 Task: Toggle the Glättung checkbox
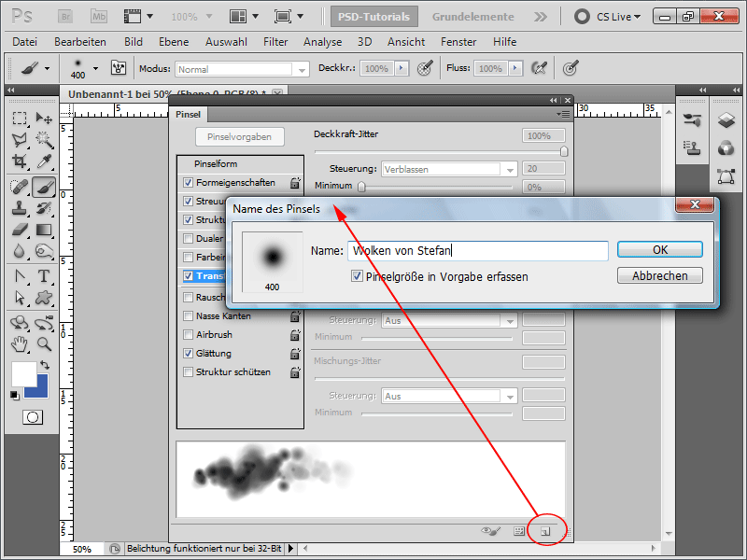189,354
